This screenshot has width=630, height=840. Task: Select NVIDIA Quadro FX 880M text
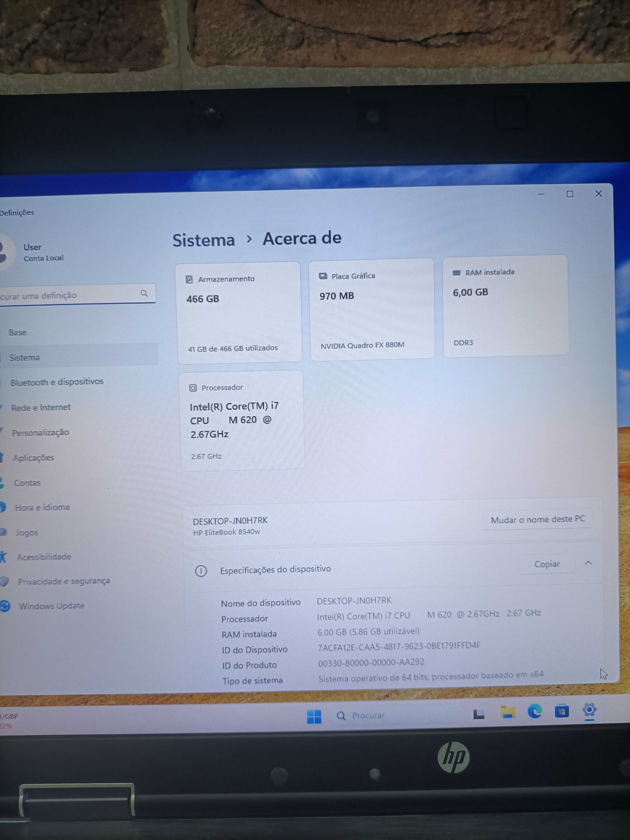[x=362, y=346]
